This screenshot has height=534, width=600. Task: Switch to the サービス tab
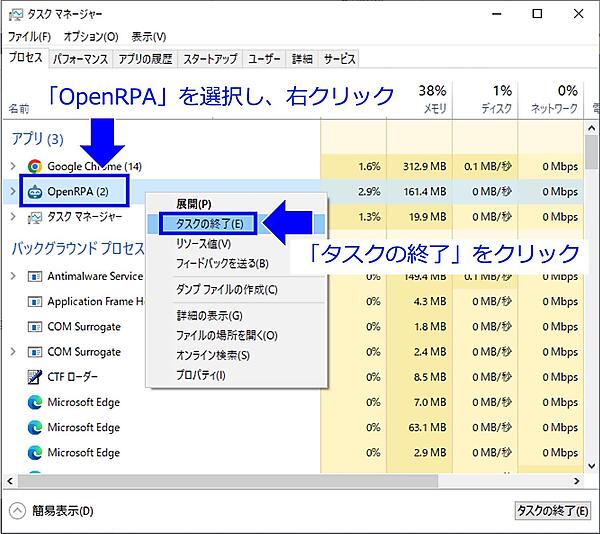[339, 59]
